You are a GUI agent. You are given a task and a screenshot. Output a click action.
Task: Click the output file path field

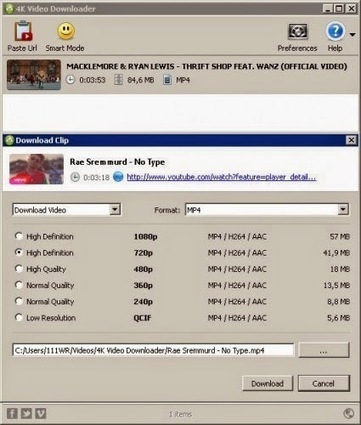pyautogui.click(x=153, y=350)
